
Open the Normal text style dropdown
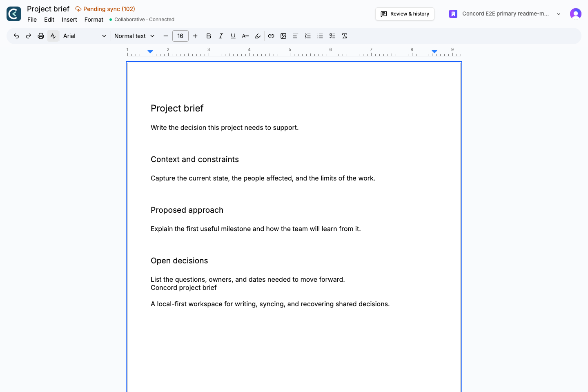(x=134, y=36)
